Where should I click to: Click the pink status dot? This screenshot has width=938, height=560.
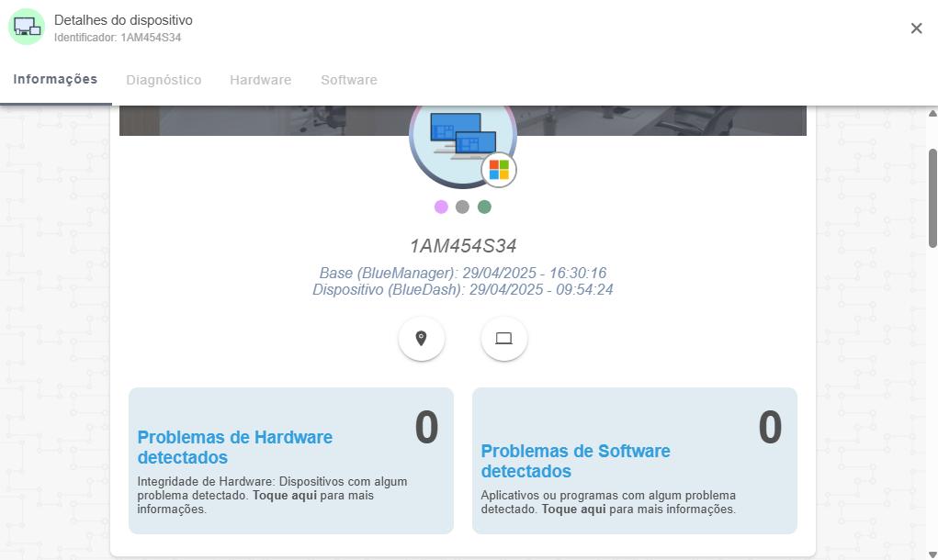click(x=441, y=207)
